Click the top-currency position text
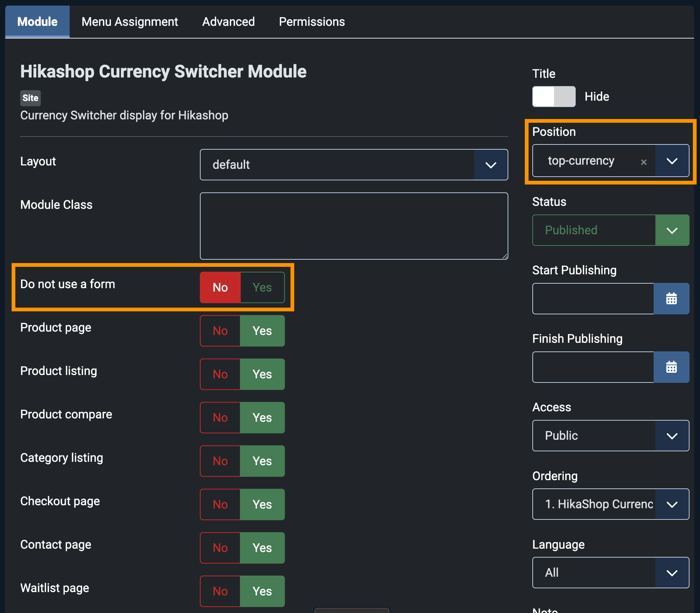 [x=581, y=161]
